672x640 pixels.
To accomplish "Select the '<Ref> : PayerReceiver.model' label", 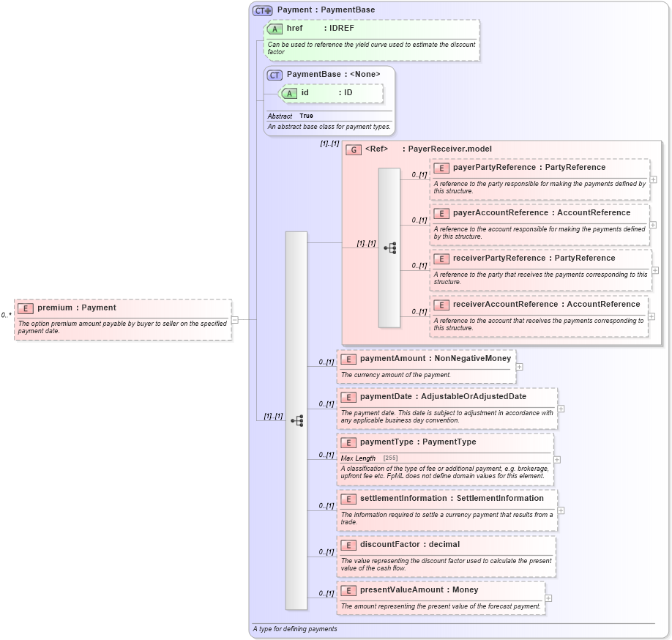I will pyautogui.click(x=428, y=149).
